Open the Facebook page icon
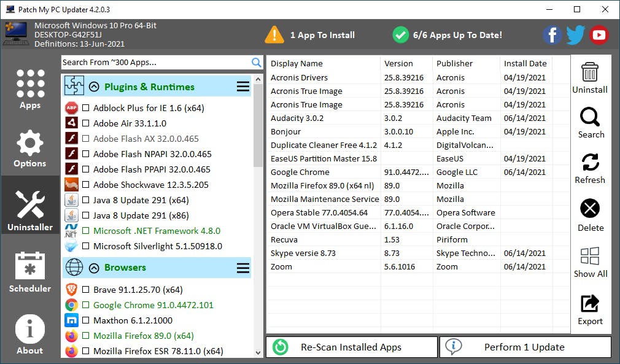 (x=552, y=35)
